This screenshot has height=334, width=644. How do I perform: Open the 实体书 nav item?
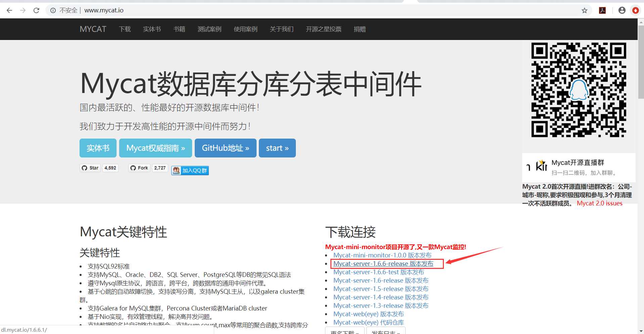click(x=152, y=29)
